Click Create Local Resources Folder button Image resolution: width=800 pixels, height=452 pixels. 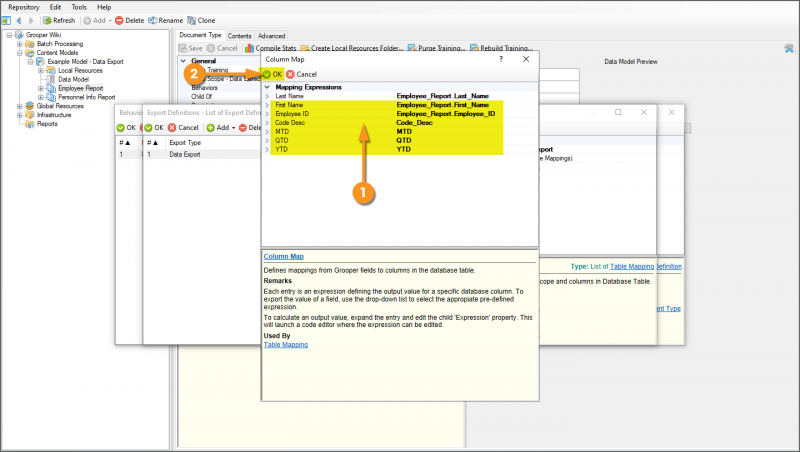click(x=352, y=48)
